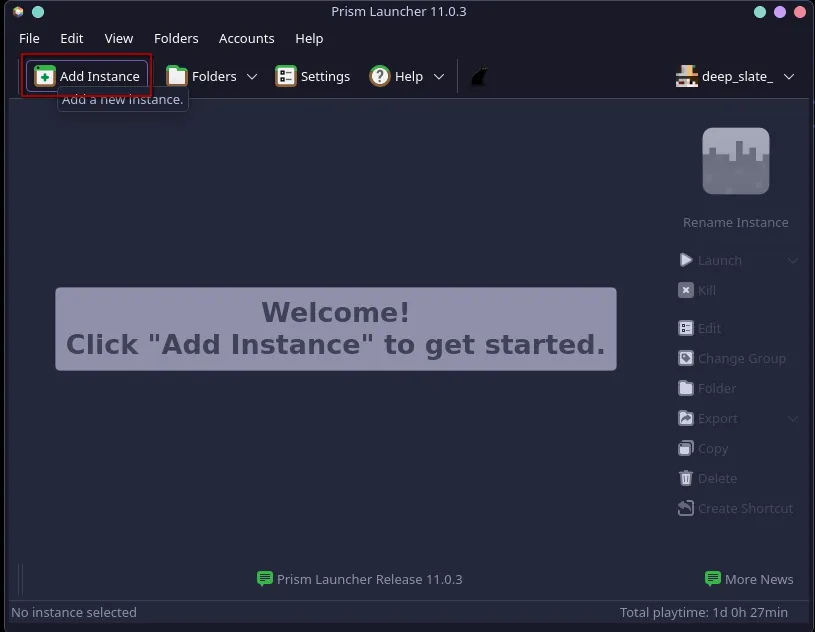Click the Rename Instance label

[x=735, y=222]
